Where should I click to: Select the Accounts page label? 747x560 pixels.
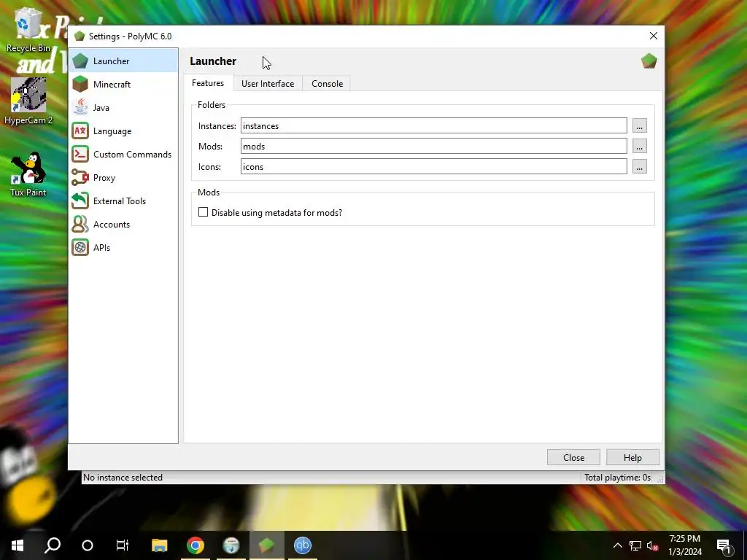point(112,225)
